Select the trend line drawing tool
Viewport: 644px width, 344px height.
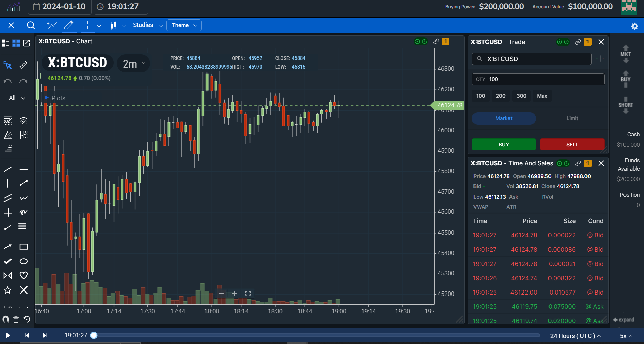click(x=7, y=169)
